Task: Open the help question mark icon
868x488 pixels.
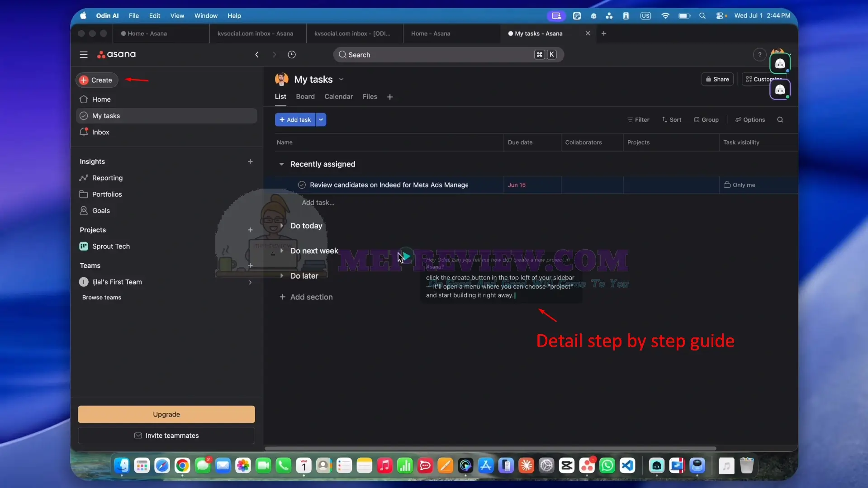Action: (759, 55)
